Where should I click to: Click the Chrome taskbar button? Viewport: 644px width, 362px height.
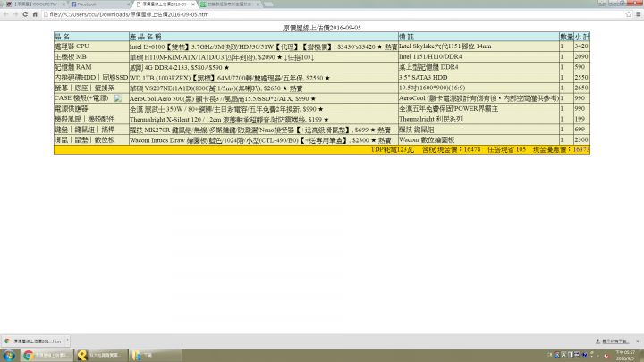coord(47,355)
